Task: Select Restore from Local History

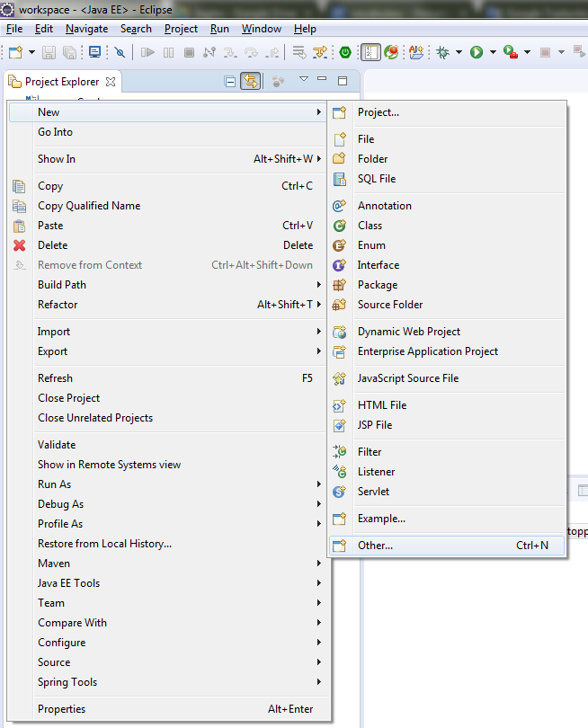Action: pos(168,544)
